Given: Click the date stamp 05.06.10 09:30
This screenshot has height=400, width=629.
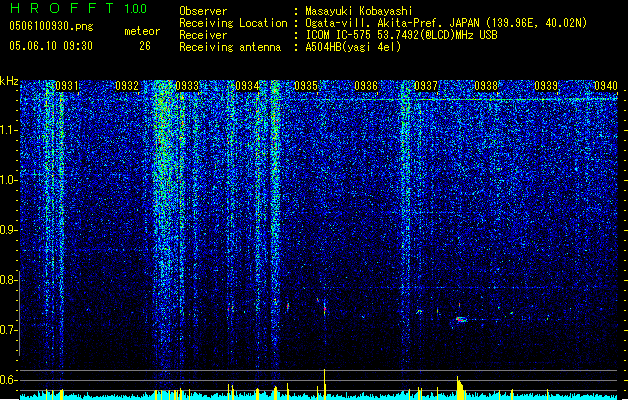Looking at the screenshot, I should (51, 46).
